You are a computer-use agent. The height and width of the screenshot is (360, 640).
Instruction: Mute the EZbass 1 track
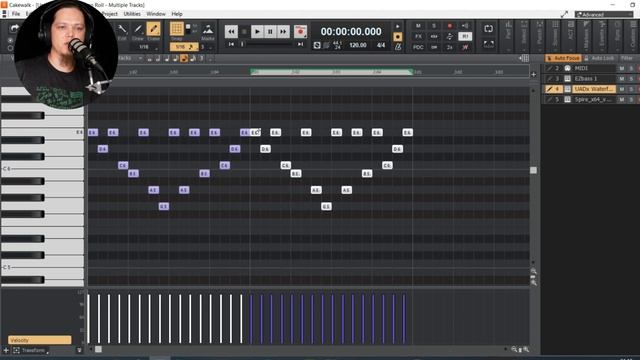(x=622, y=78)
